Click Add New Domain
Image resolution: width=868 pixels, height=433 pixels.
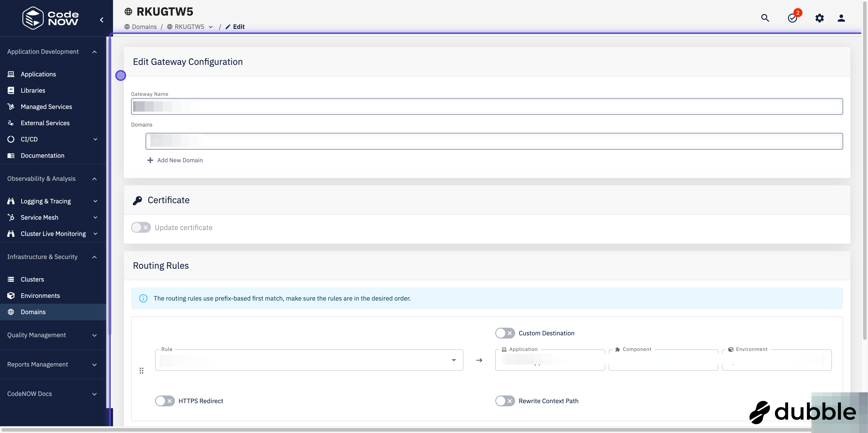click(x=180, y=160)
